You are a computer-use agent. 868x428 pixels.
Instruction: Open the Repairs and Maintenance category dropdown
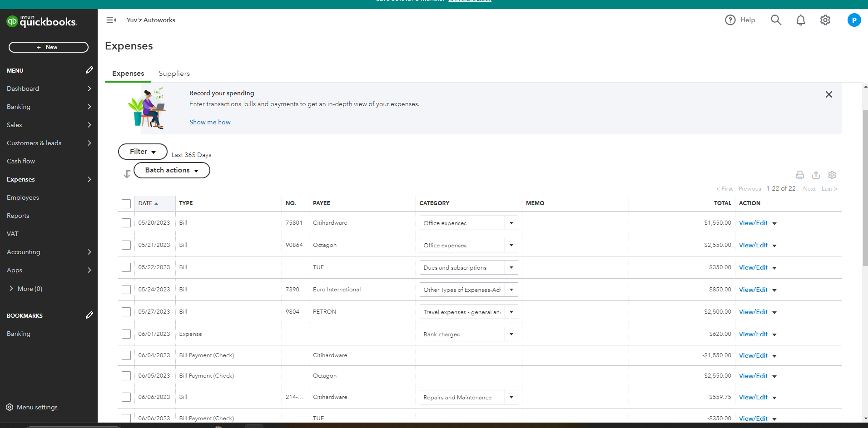511,397
